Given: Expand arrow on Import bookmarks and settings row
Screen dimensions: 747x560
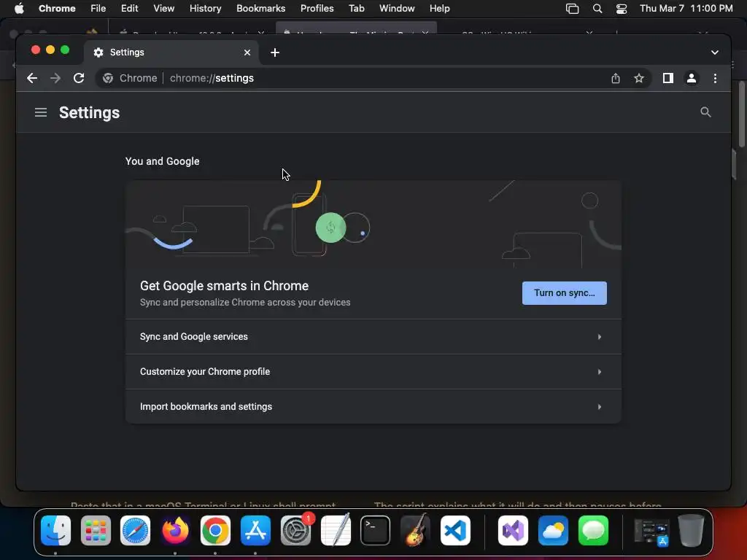Looking at the screenshot, I should point(600,407).
